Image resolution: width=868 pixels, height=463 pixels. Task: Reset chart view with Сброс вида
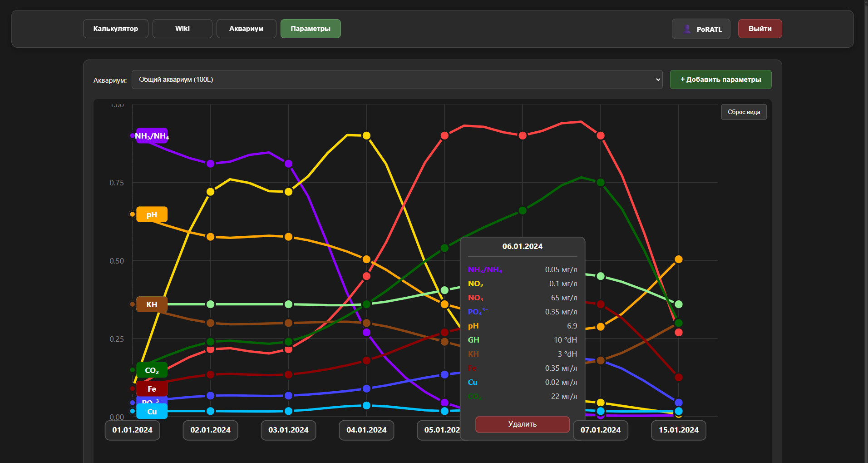744,112
